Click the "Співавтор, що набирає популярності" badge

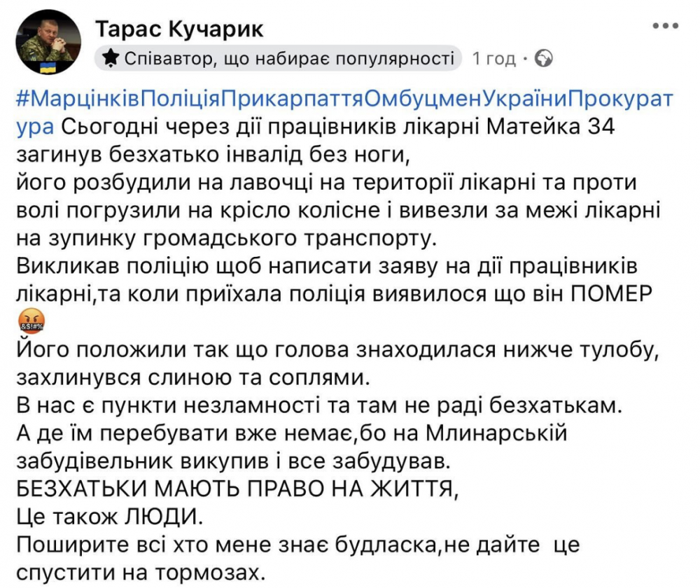[x=280, y=59]
